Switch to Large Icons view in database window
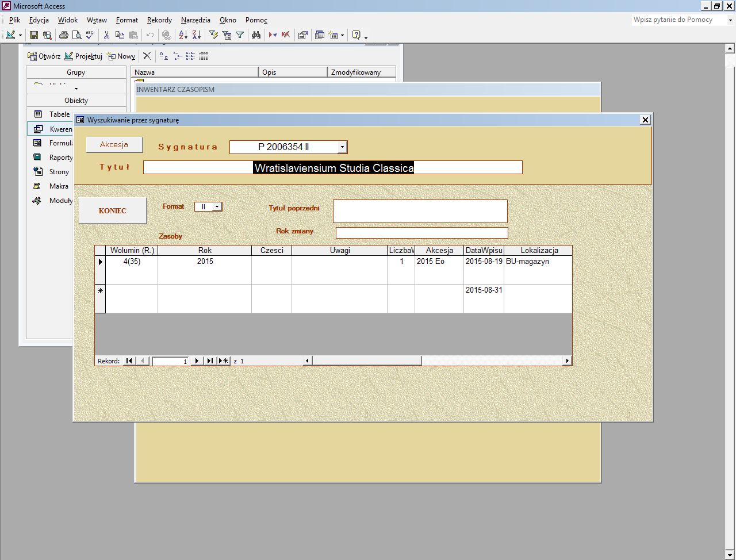The image size is (736, 560). (164, 56)
